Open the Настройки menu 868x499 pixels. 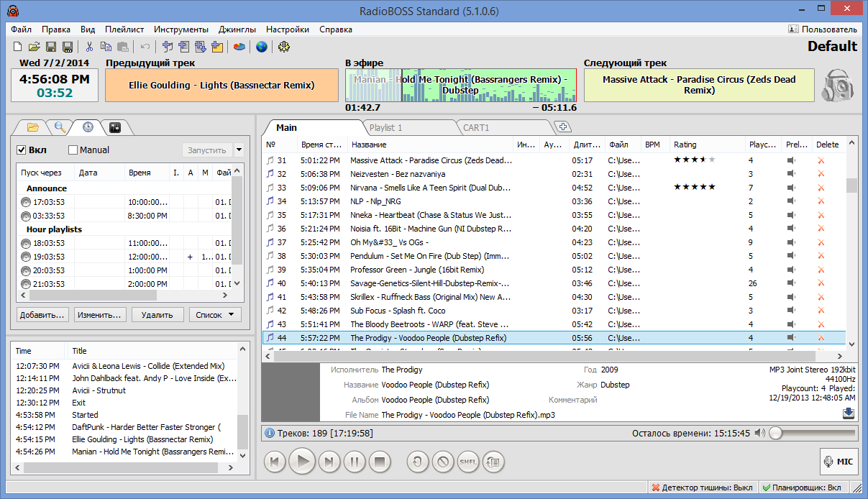(288, 29)
